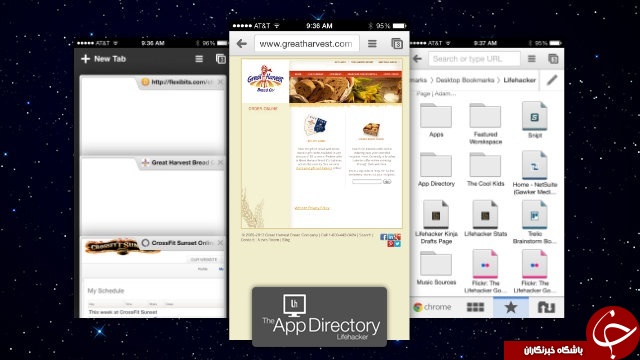Close the CrossFit Sunset tab card

[220, 243]
